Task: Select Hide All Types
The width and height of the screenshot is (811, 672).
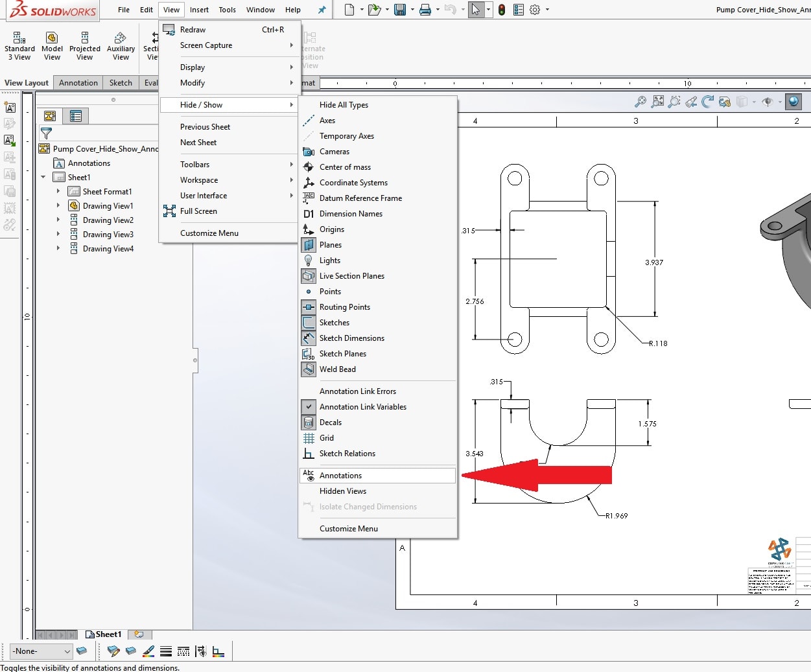Action: pos(344,104)
